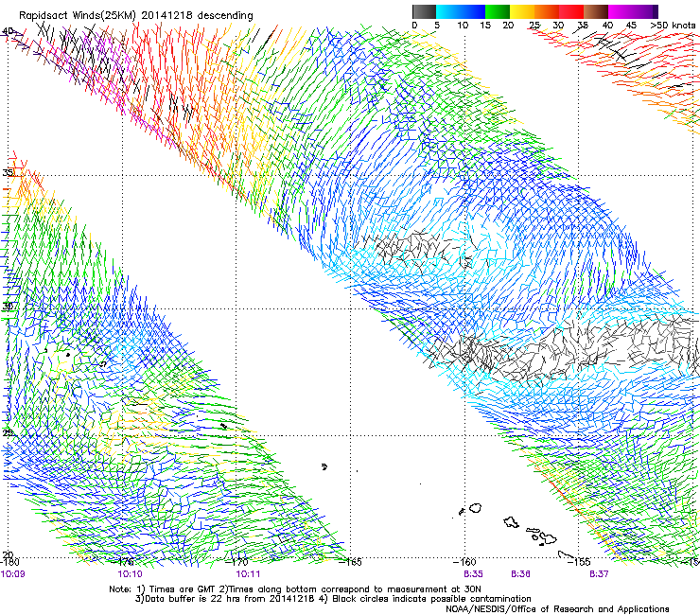This screenshot has width=700, height=615.
Task: Click the '>50 knots' legend label
Action: point(673,26)
